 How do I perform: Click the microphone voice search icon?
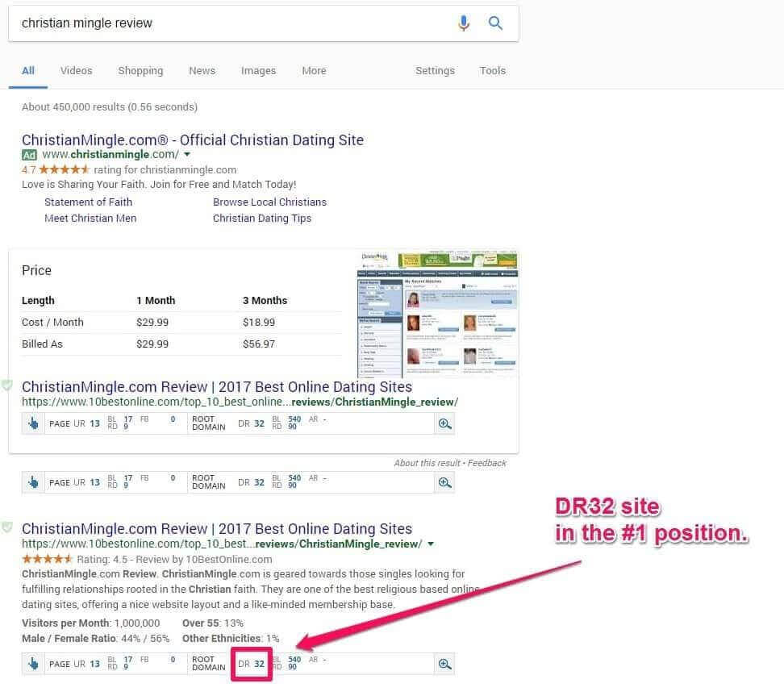464,23
